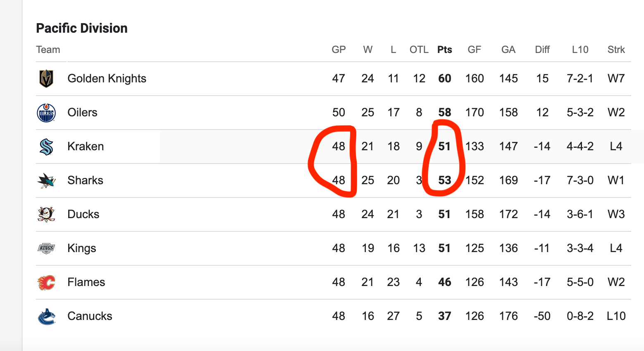
Task: Click the Canucks team logo
Action: tap(46, 316)
